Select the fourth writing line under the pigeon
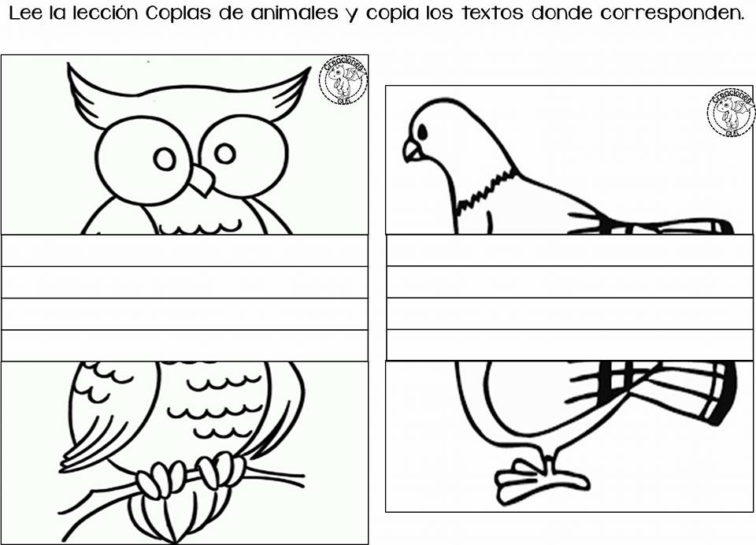The width and height of the screenshot is (756, 545). click(569, 345)
